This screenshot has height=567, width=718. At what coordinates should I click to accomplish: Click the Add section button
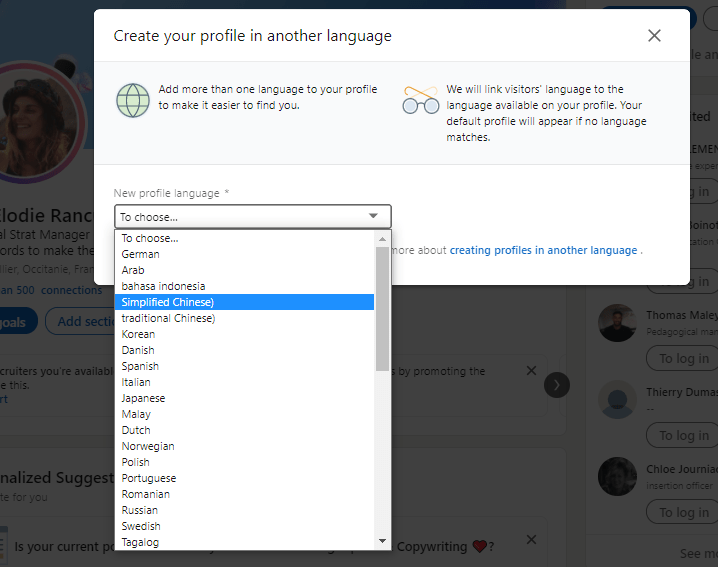pos(80,322)
